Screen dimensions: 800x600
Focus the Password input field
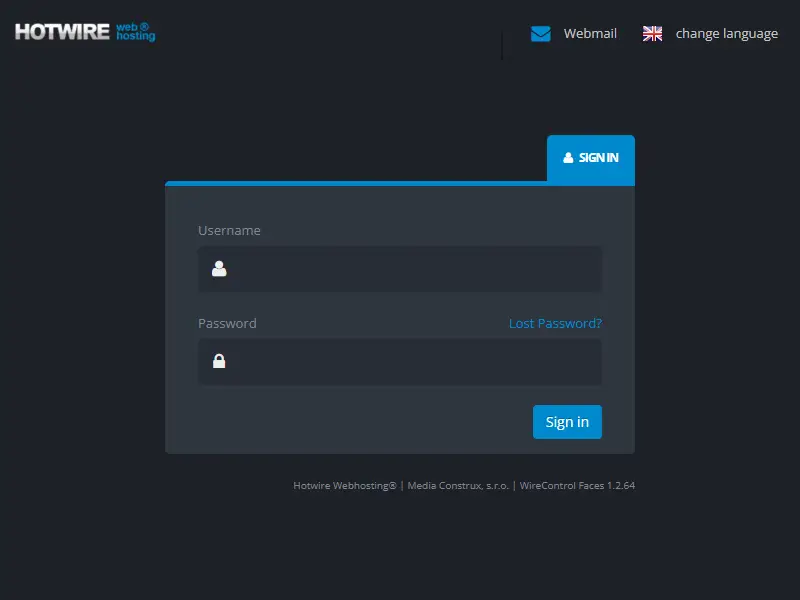tap(400, 362)
